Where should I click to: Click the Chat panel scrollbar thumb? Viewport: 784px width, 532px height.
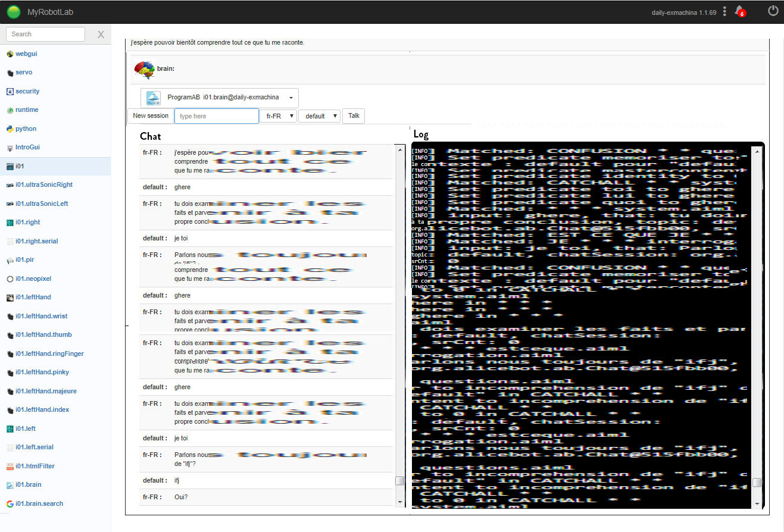point(399,481)
